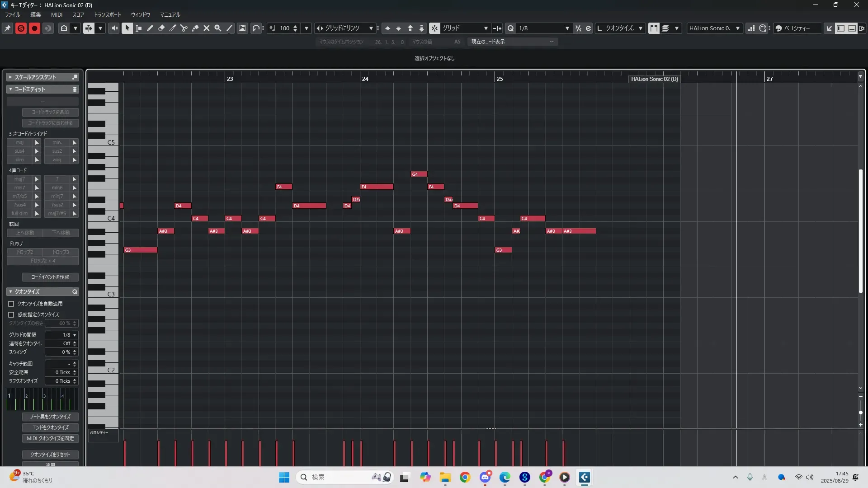Enable acoustic feedback speaker icon
The image size is (868, 488).
pyautogui.click(x=113, y=28)
